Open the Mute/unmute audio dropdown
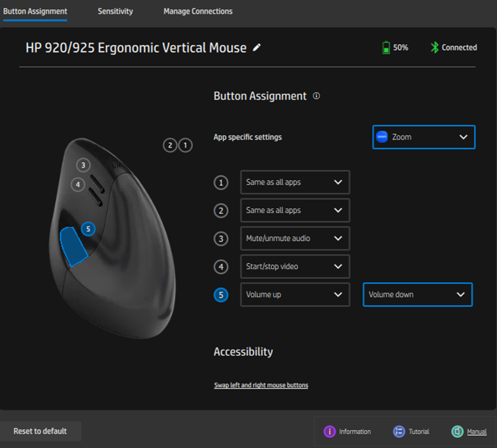This screenshot has height=448, width=497. pos(295,239)
